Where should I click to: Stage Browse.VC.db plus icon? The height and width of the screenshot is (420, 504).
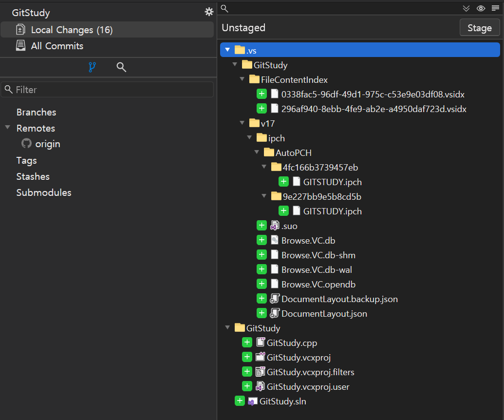tap(261, 240)
